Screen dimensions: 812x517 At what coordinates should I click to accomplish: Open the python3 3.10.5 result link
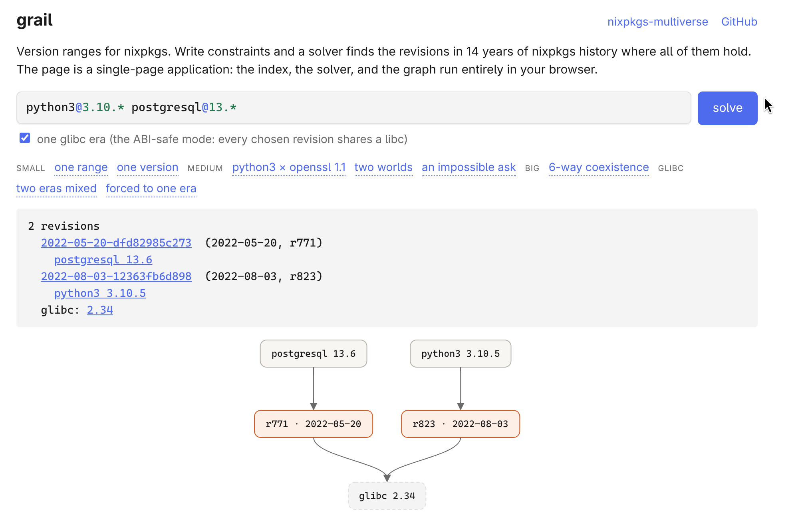(100, 293)
